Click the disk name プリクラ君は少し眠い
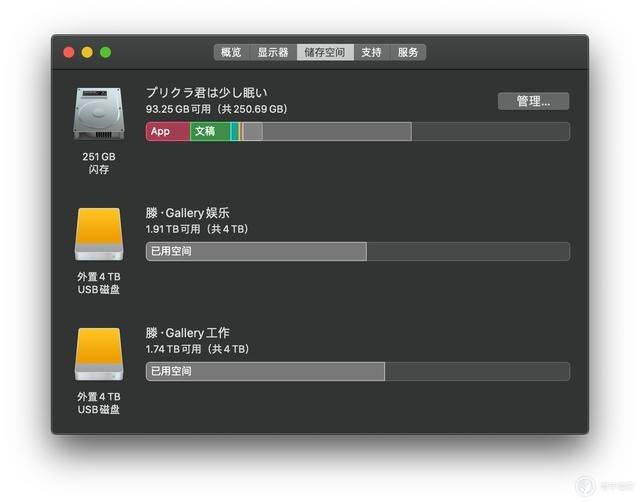The image size is (640, 502). [207, 93]
